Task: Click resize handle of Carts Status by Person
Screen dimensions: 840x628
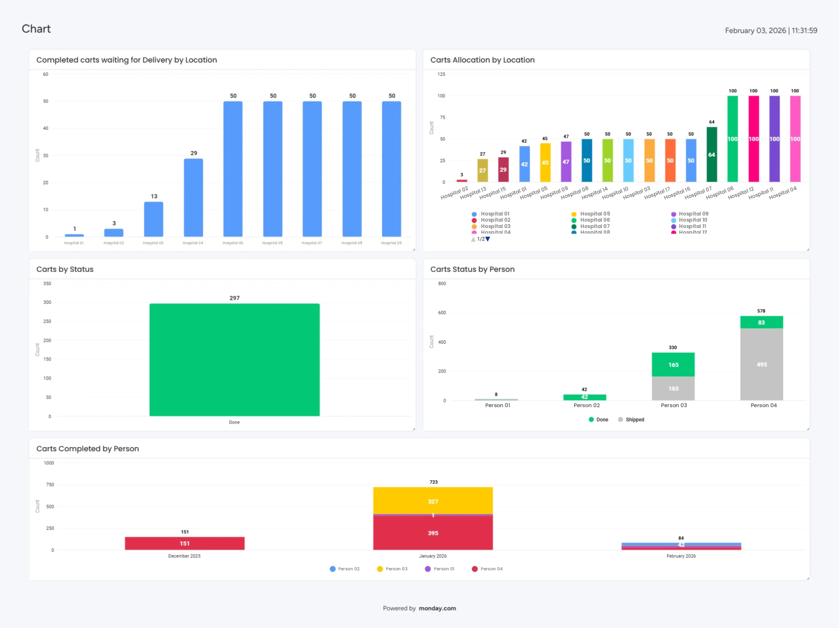Action: pyautogui.click(x=808, y=429)
